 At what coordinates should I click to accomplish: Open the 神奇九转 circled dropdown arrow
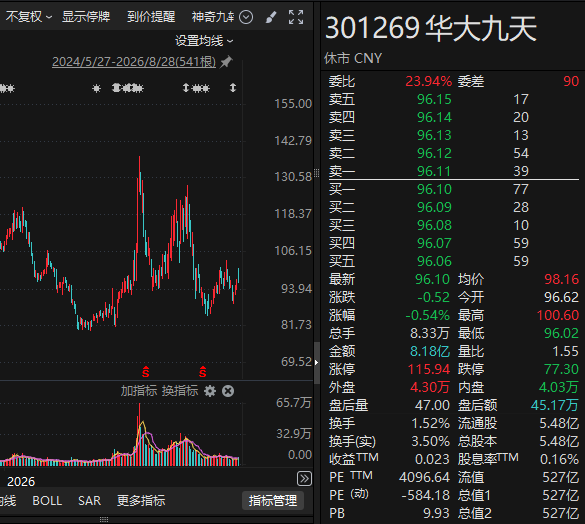(x=246, y=17)
